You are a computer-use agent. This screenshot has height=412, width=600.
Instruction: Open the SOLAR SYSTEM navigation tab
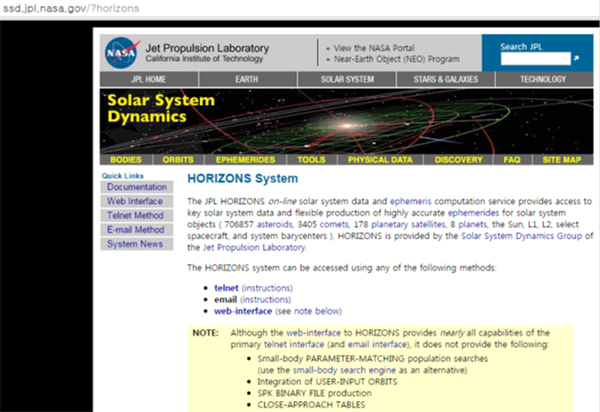click(347, 79)
